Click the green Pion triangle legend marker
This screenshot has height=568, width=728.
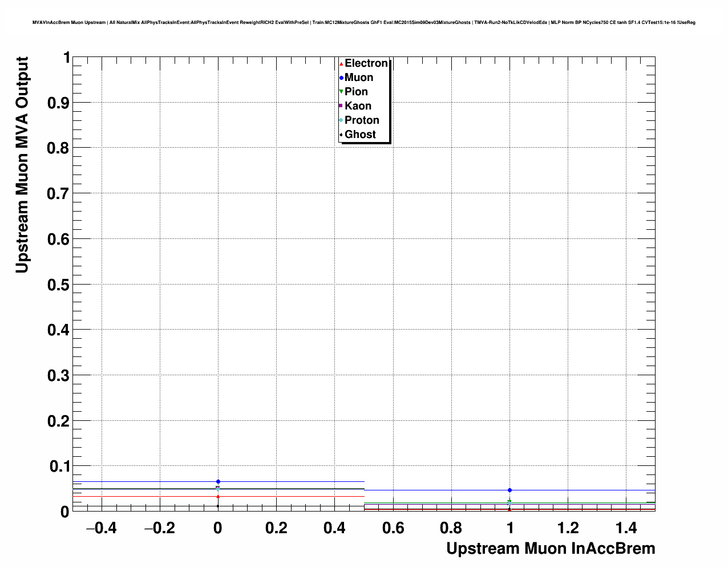pyautogui.click(x=341, y=92)
